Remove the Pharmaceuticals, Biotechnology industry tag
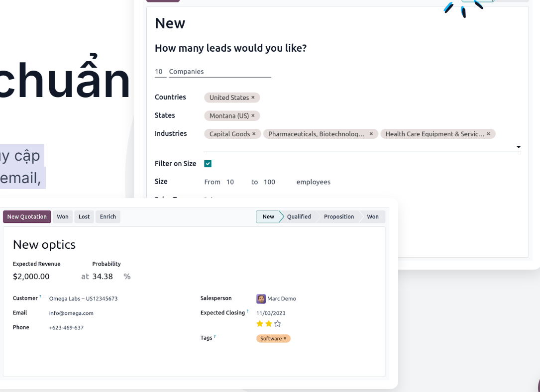This screenshot has width=540, height=392. 371,134
